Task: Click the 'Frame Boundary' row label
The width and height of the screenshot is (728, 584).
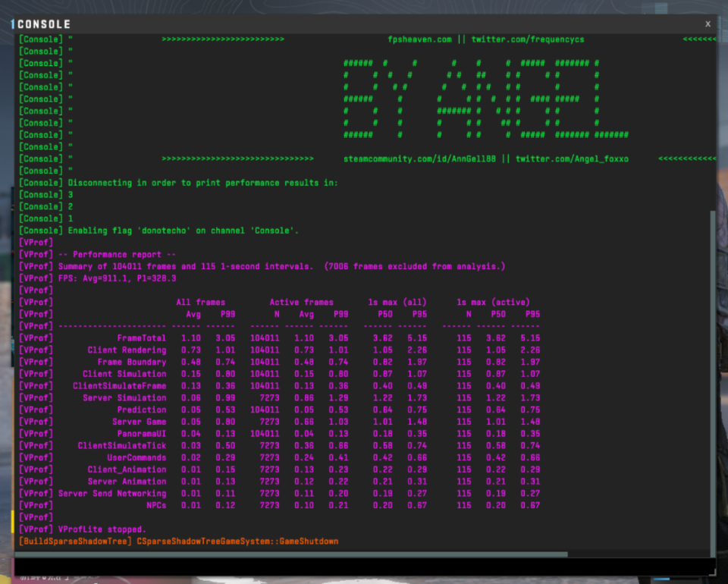Action: click(x=132, y=362)
